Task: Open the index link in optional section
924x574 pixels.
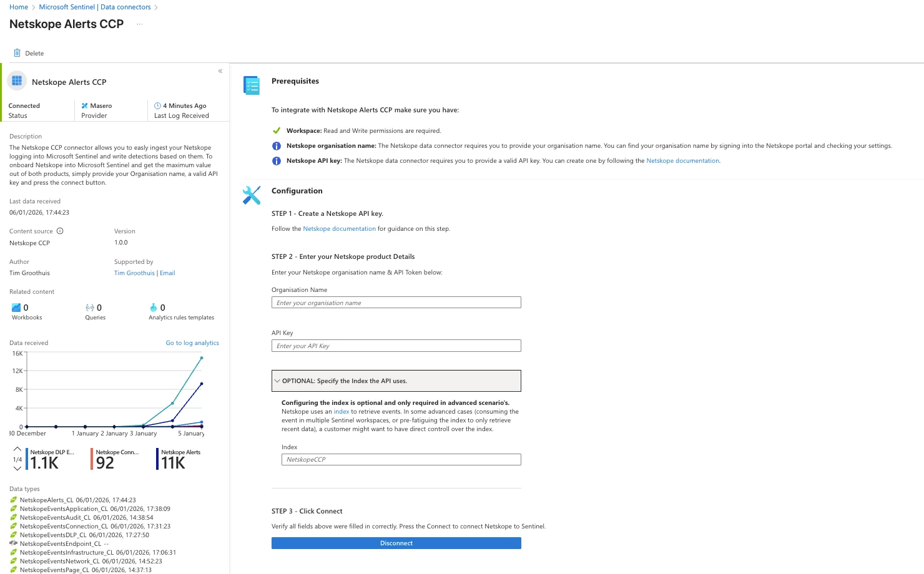Action: [342, 412]
